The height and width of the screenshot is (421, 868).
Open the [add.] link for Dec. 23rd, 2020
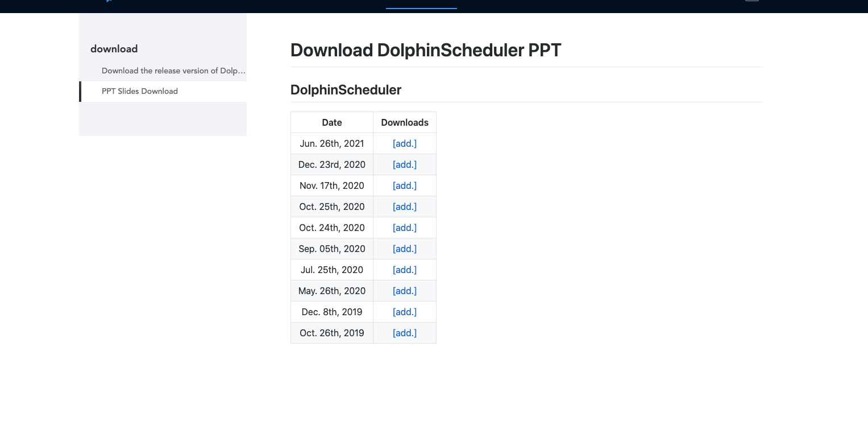click(405, 164)
